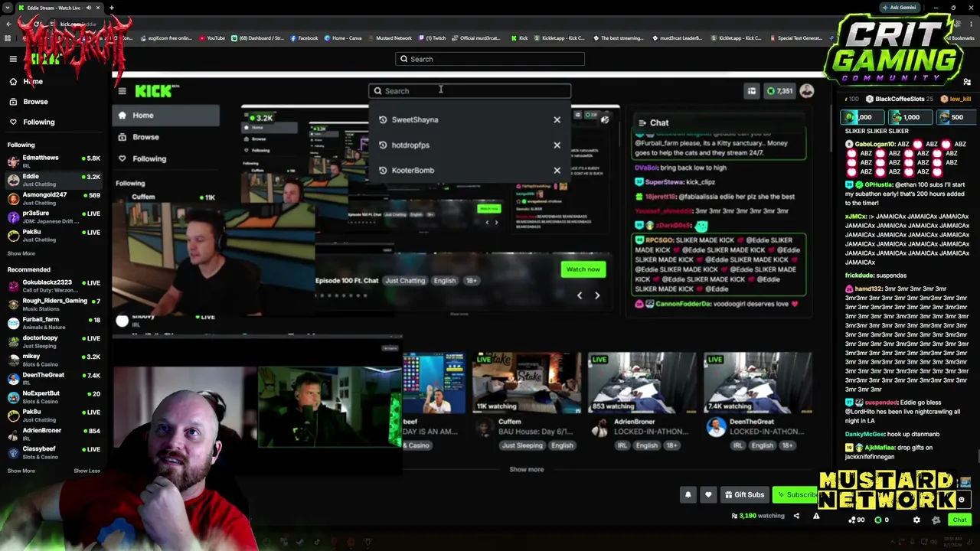Select Following in the inner Kick sidebar
This screenshot has width=980, height=551.
tap(166, 158)
